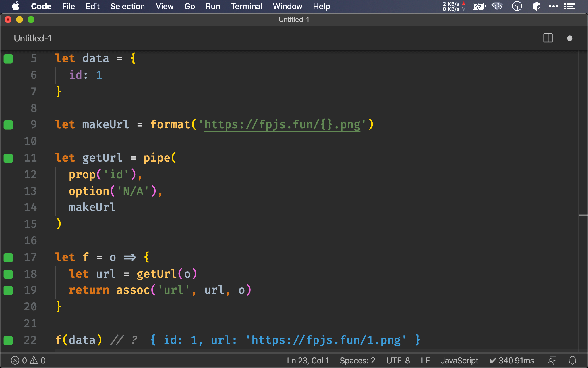Click the circular clock menu bar icon
The image size is (588, 368).
[517, 6]
